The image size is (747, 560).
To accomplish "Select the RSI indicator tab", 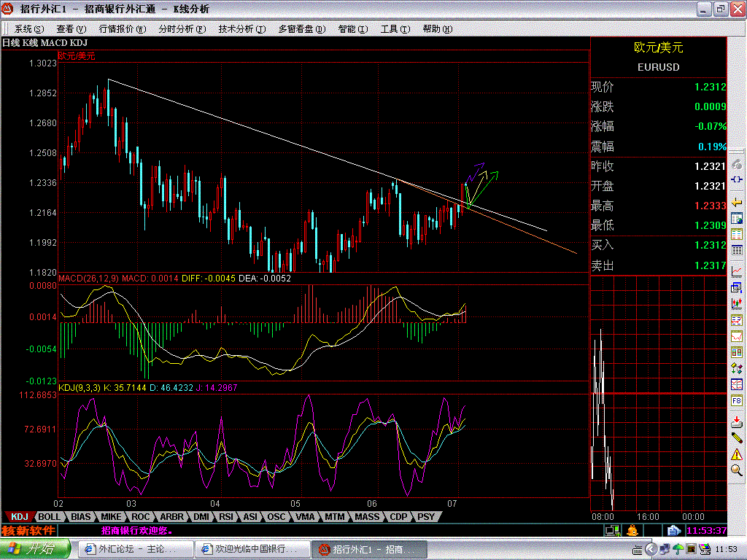I will (226, 517).
